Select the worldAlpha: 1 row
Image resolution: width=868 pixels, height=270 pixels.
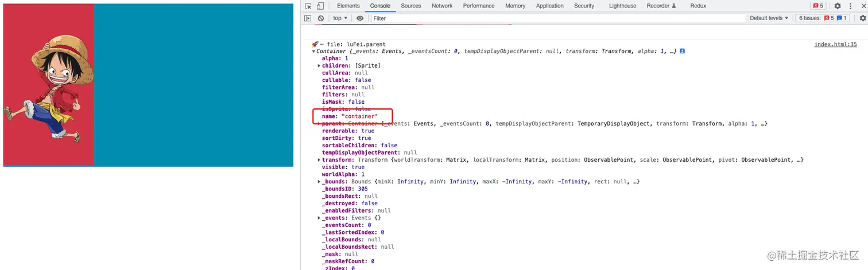[343, 174]
